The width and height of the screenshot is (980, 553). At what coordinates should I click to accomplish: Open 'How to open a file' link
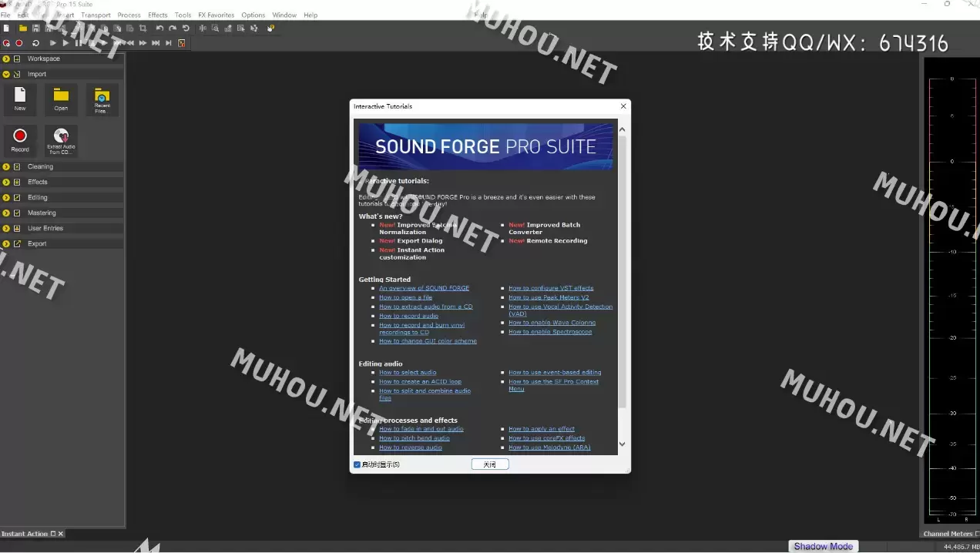405,297
